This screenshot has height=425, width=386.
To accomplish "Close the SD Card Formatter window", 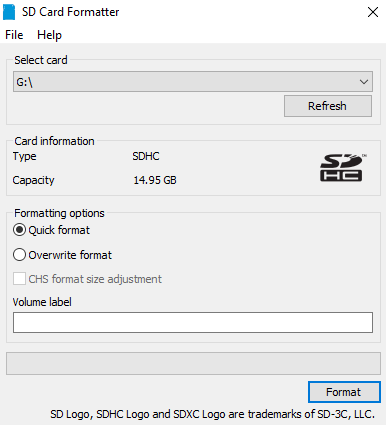I will pos(373,12).
